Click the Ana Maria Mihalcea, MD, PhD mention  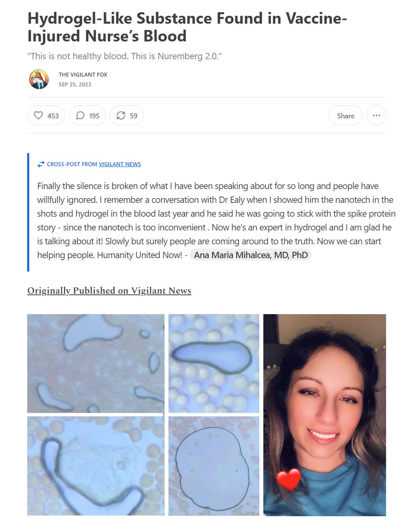pyautogui.click(x=251, y=255)
